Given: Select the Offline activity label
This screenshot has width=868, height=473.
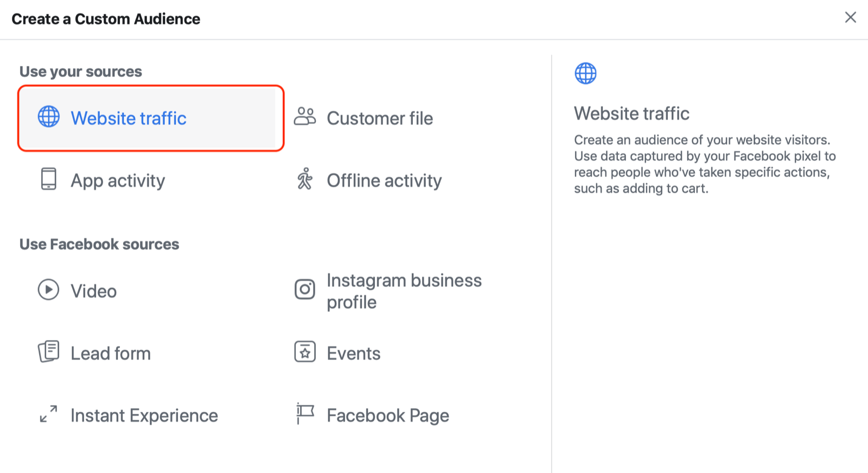Looking at the screenshot, I should pyautogui.click(x=384, y=181).
